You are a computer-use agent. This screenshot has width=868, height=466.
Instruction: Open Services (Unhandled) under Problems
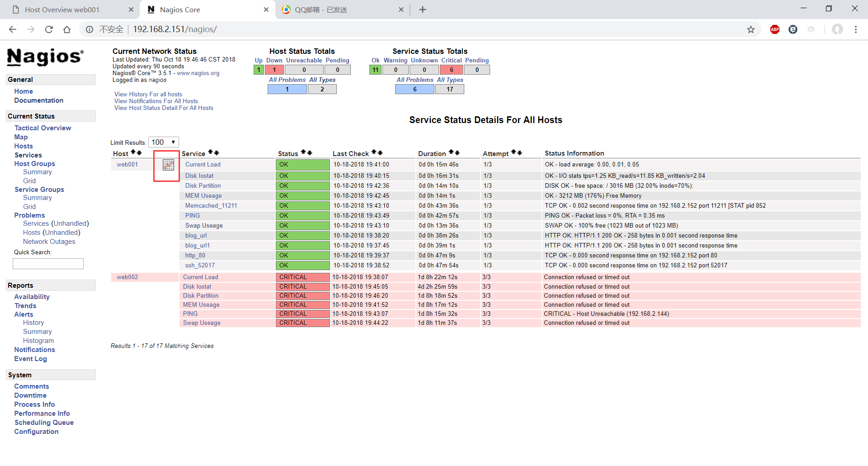click(x=56, y=223)
